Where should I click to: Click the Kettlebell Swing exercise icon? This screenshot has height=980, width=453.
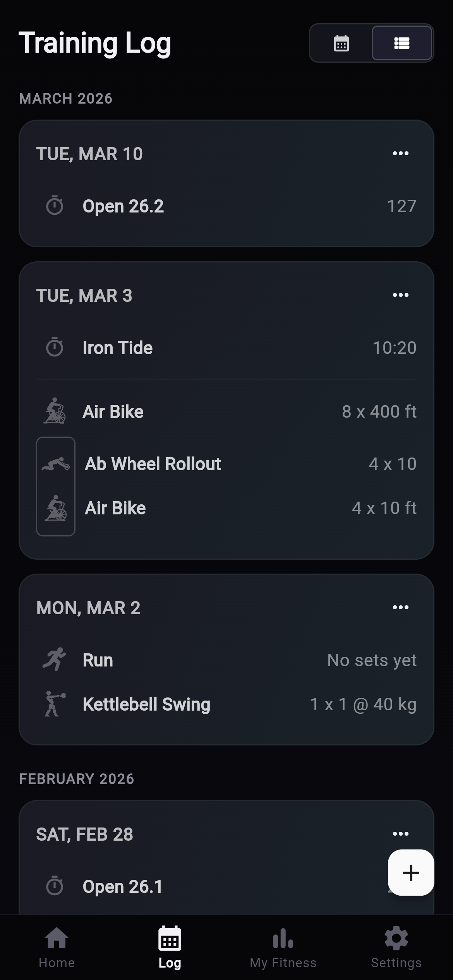[x=55, y=704]
